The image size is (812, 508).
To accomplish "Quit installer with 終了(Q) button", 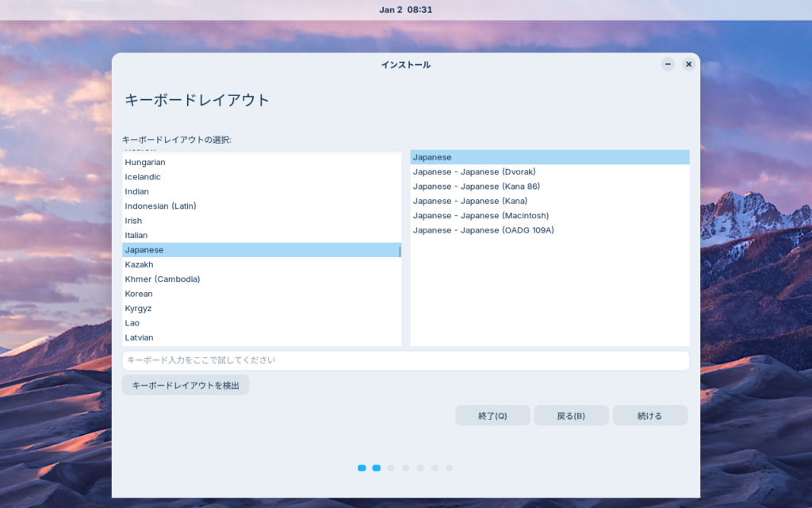I will pos(492,416).
